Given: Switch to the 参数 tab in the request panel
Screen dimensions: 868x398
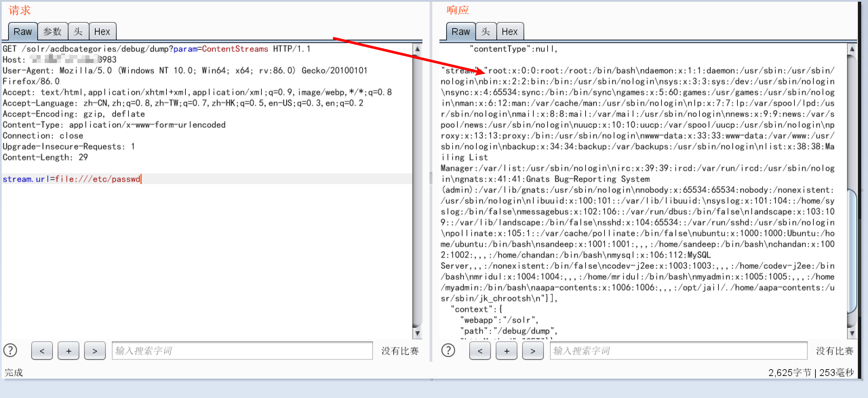Looking at the screenshot, I should click(52, 31).
